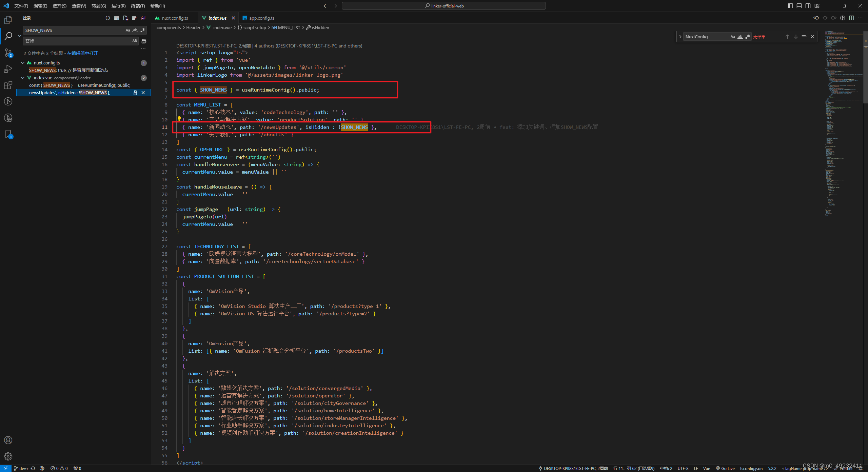Toggle secondary side bar layout icon

point(808,6)
